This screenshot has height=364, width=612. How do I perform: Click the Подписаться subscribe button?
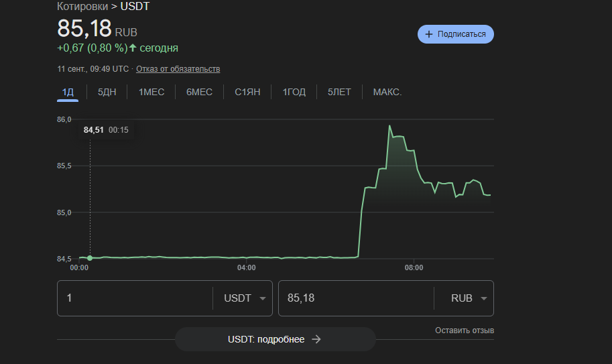tap(456, 34)
